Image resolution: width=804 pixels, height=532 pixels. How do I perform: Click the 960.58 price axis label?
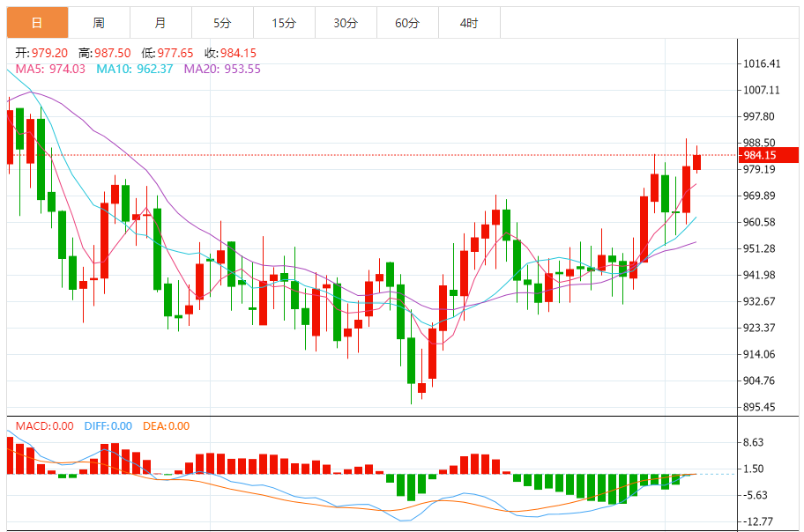pyautogui.click(x=759, y=223)
